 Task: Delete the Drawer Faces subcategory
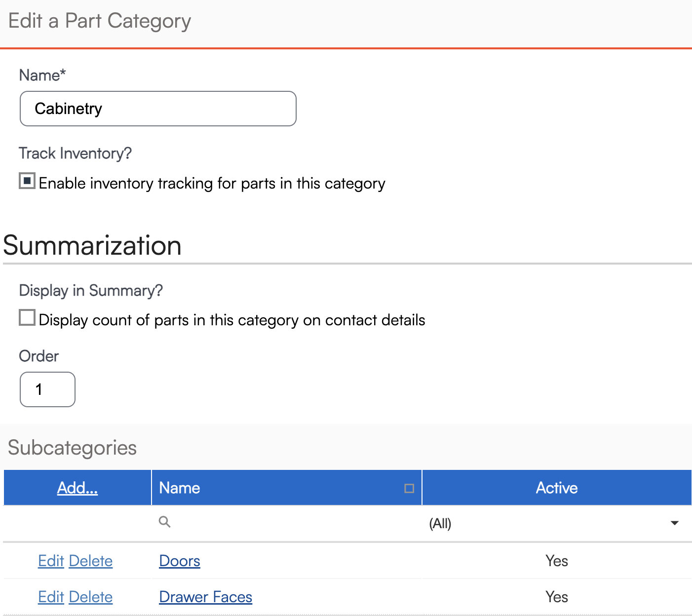[91, 597]
